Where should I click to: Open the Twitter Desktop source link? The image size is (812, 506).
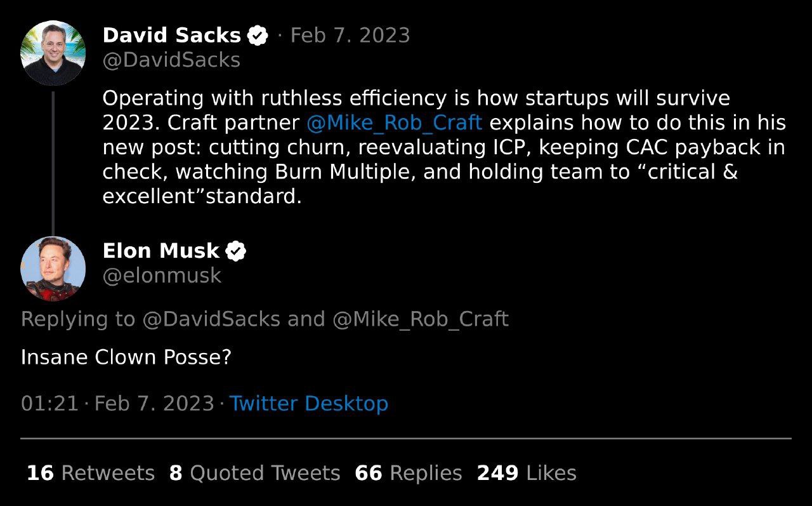point(309,404)
